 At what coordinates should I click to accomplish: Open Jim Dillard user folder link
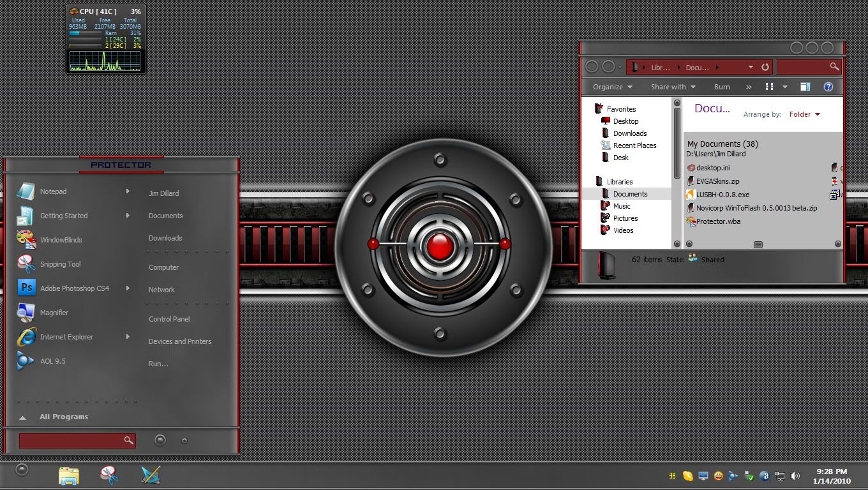pos(163,193)
